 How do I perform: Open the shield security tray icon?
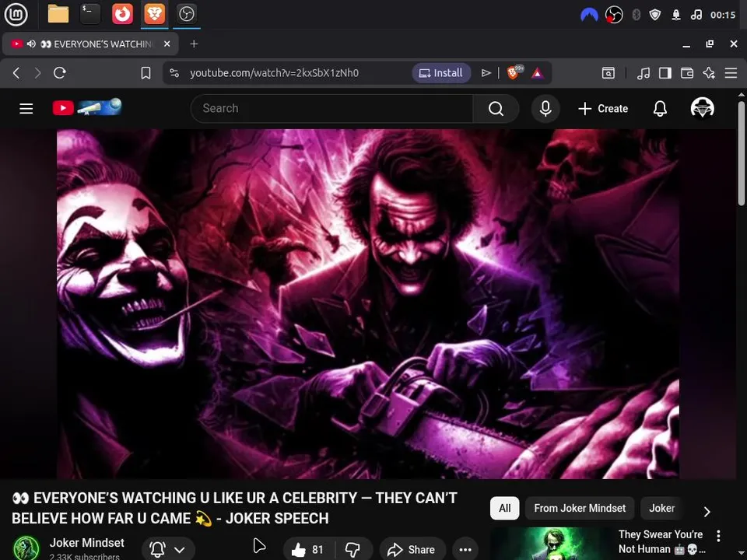click(x=655, y=15)
